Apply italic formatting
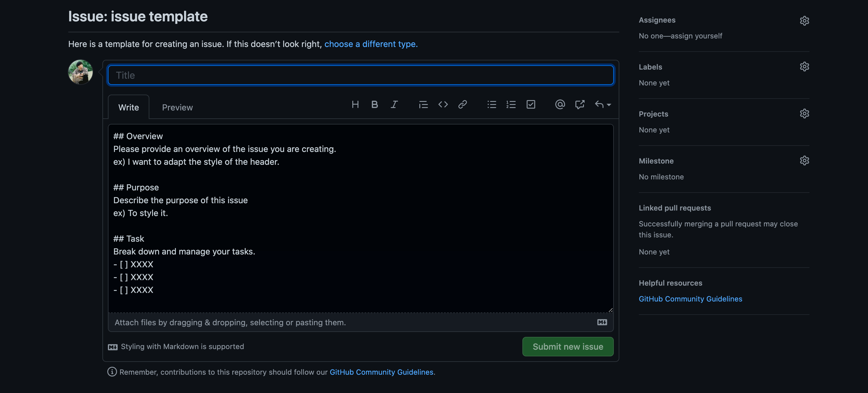Screen dimensions: 868x393 pyautogui.click(x=394, y=105)
